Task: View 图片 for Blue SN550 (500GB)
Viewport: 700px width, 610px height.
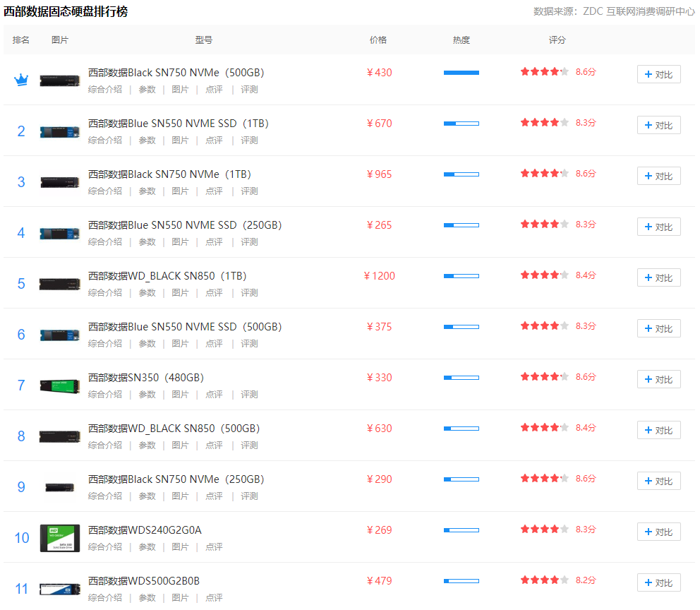Action: [181, 344]
